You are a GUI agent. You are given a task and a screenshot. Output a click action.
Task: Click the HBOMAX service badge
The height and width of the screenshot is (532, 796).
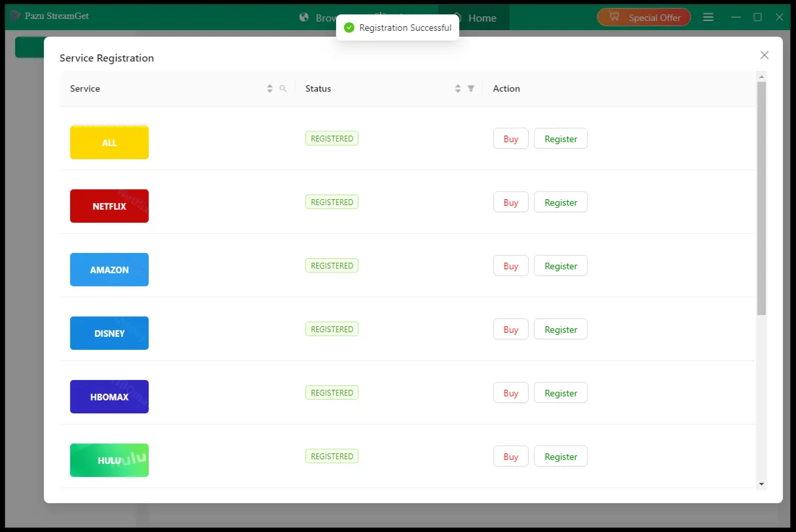[109, 396]
